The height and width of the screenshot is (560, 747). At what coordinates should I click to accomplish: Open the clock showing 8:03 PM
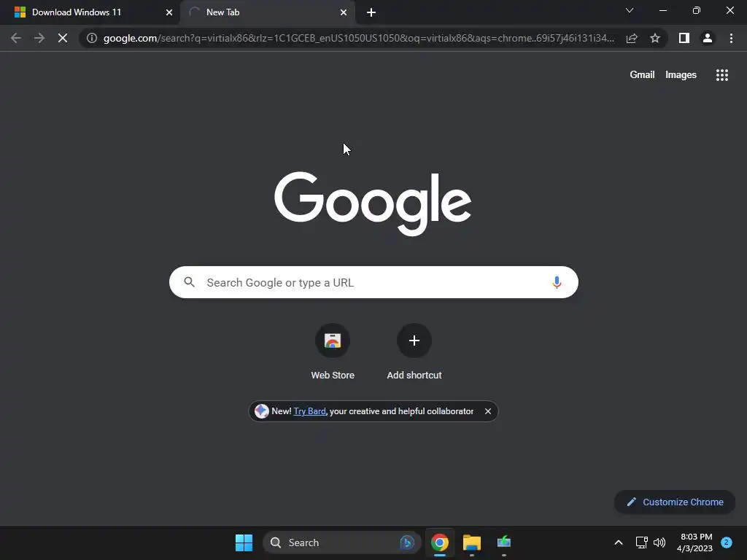(x=695, y=542)
